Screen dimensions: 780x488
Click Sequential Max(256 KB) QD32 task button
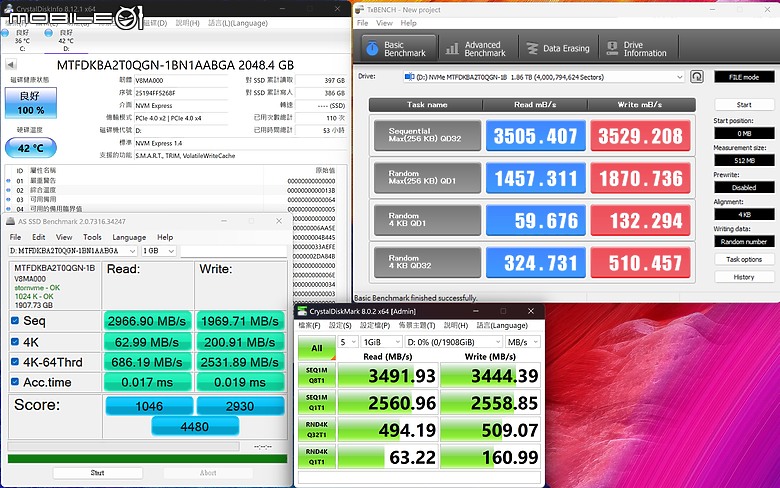coord(427,135)
